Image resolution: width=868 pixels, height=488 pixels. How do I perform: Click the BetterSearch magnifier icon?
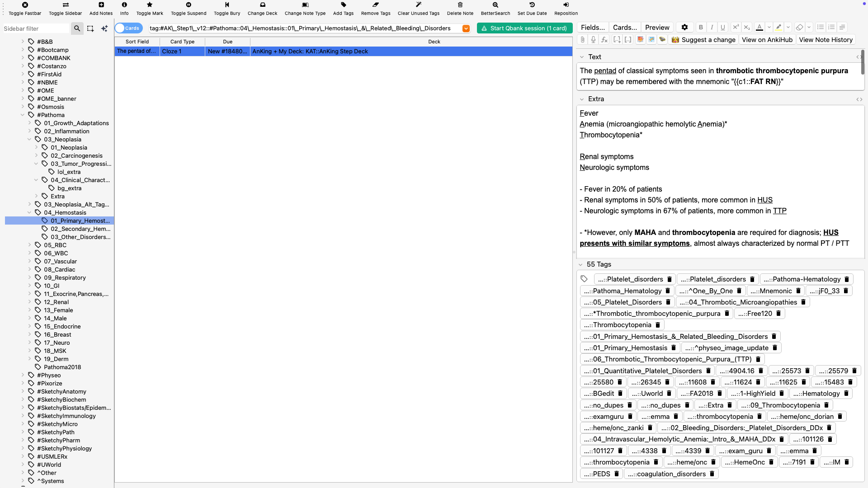pyautogui.click(x=495, y=5)
